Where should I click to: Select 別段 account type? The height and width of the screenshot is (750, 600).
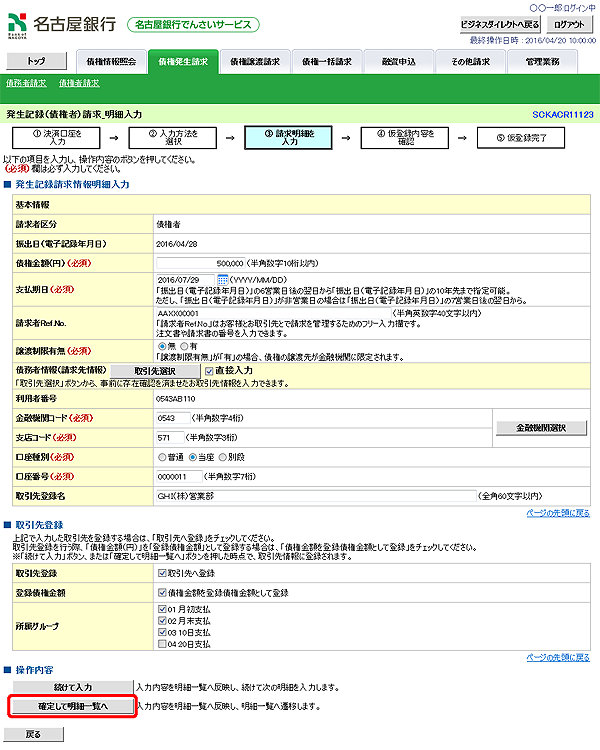[x=222, y=457]
